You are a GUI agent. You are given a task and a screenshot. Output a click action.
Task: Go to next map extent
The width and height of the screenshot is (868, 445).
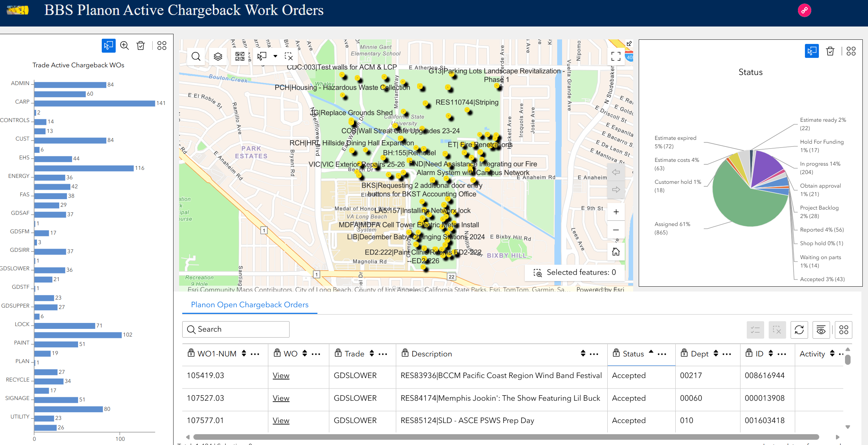coord(616,190)
